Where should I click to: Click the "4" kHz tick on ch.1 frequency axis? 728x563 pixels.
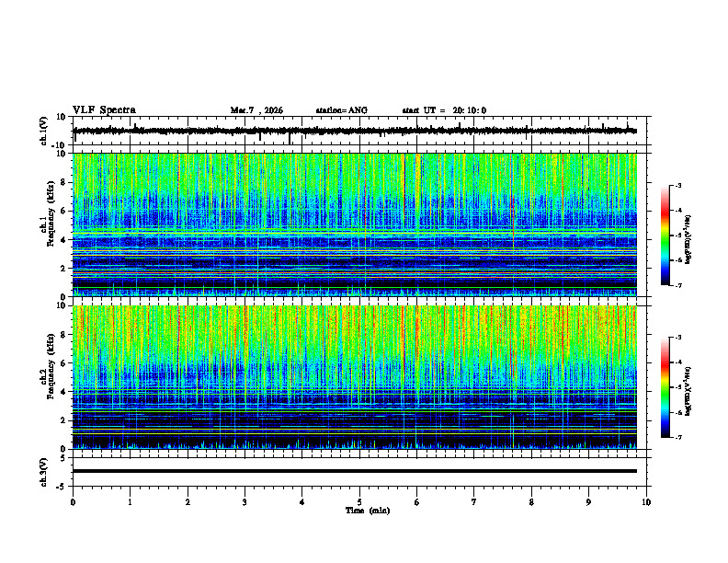click(63, 240)
